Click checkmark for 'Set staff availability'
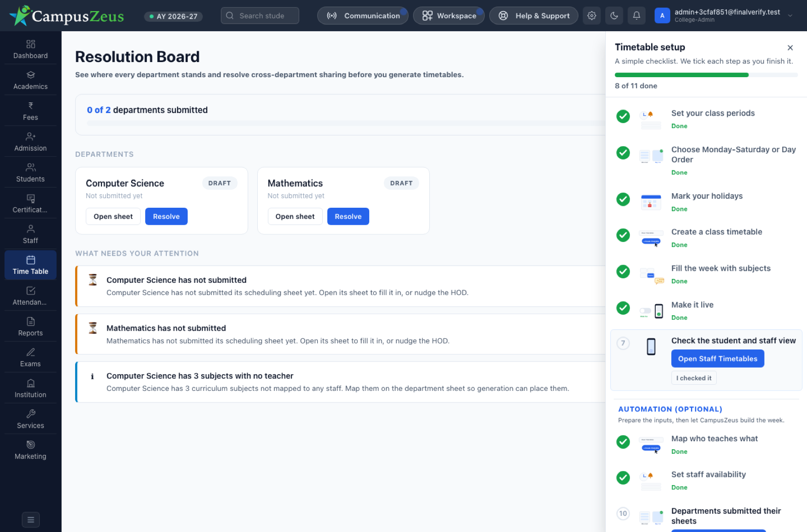Viewport: 807px width, 532px height. [623, 478]
